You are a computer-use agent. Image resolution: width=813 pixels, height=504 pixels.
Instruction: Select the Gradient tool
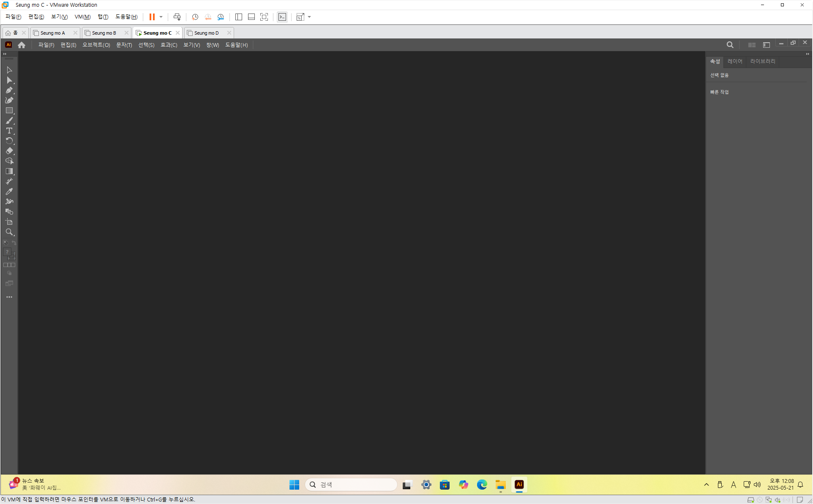coord(9,171)
